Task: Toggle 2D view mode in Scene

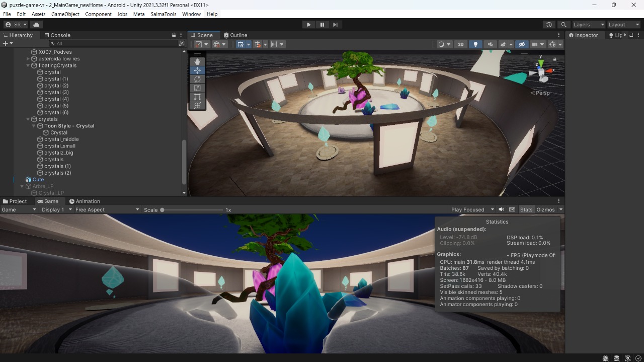Action: (x=460, y=44)
